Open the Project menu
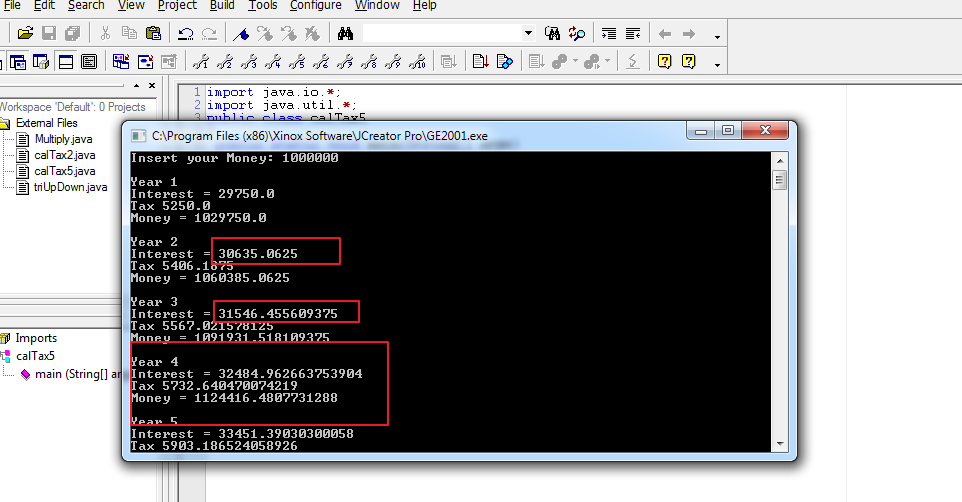The height and width of the screenshot is (502, 962). click(177, 6)
